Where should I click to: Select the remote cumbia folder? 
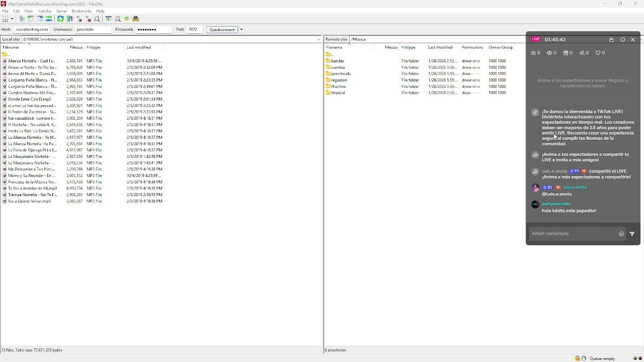tap(338, 67)
